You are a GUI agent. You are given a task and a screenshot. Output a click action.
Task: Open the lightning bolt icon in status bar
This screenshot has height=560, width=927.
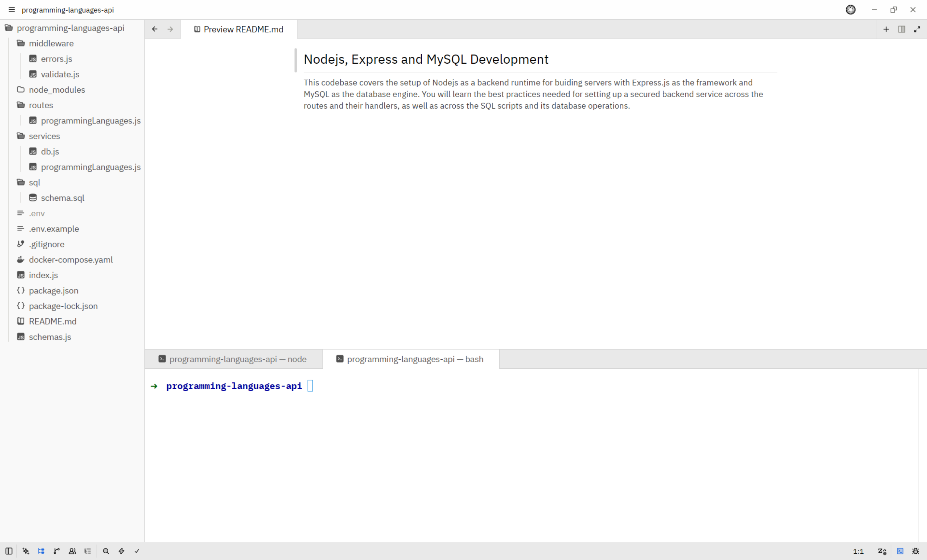122,551
